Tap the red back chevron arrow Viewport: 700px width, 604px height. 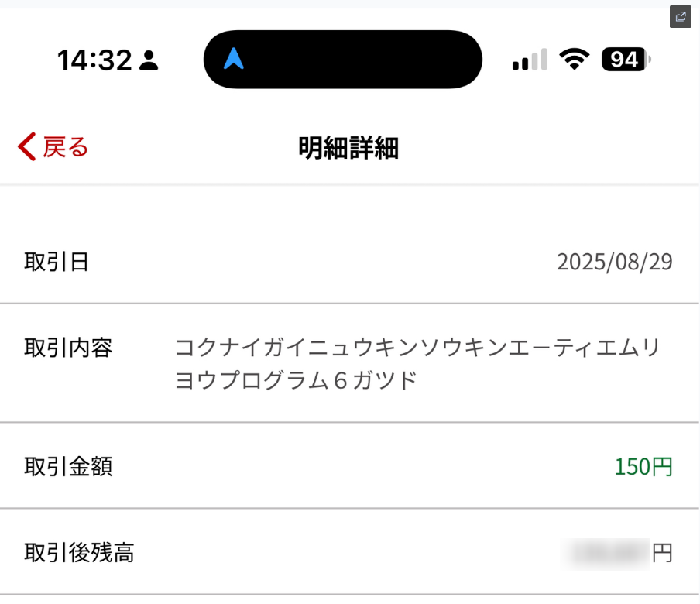[x=27, y=146]
